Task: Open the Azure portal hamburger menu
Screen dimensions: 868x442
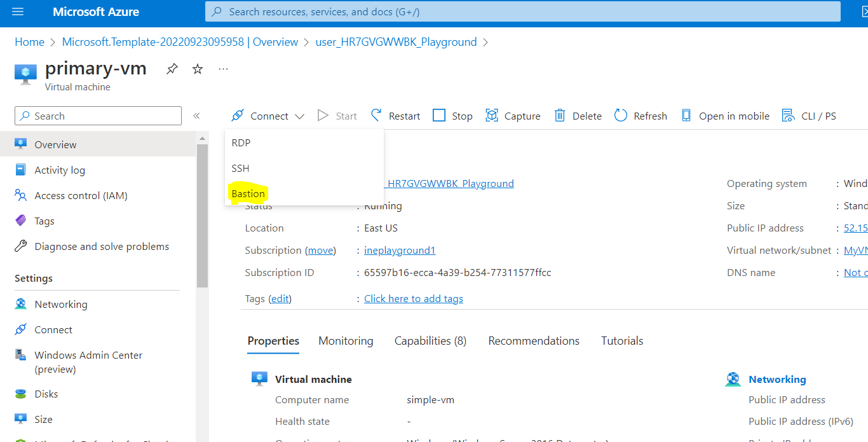Action: point(18,11)
